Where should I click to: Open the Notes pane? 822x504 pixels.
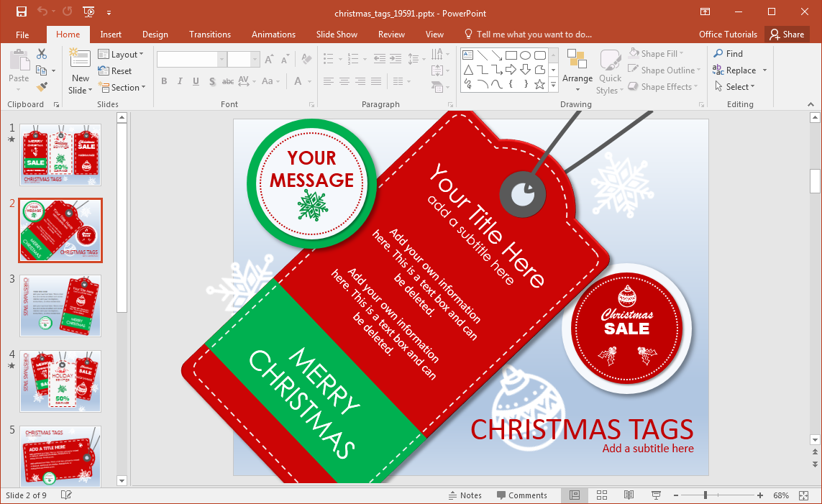coord(465,495)
